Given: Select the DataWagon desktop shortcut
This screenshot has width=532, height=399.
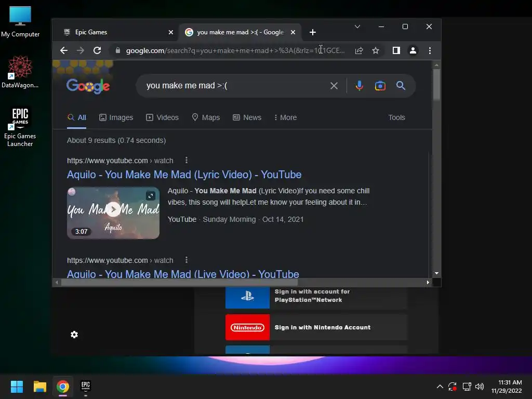Looking at the screenshot, I should pos(20,72).
